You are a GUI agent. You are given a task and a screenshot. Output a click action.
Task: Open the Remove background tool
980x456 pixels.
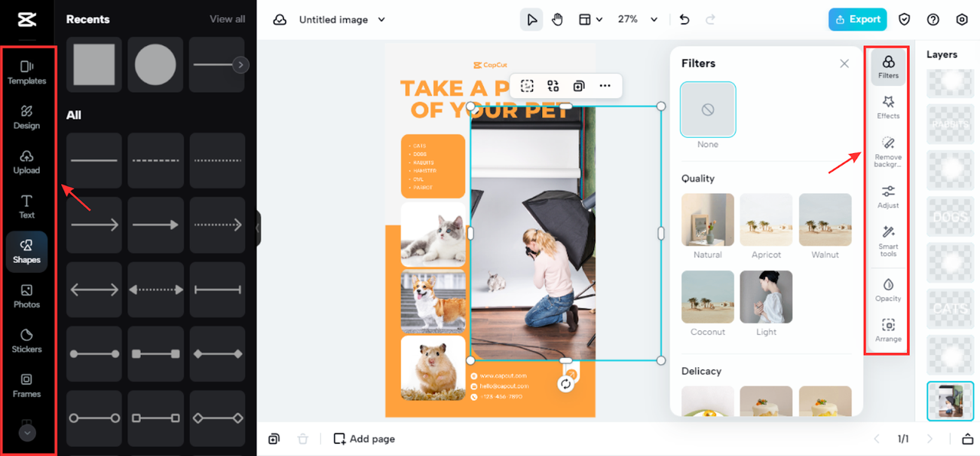(x=888, y=152)
